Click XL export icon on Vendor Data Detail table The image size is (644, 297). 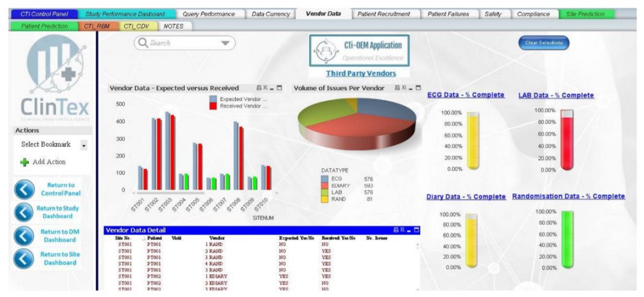tap(402, 230)
